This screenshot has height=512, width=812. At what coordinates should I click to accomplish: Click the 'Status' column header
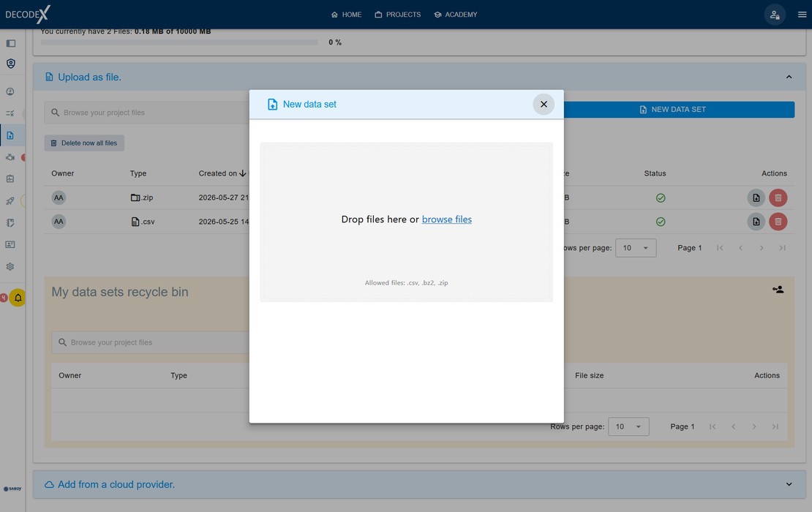pos(655,173)
